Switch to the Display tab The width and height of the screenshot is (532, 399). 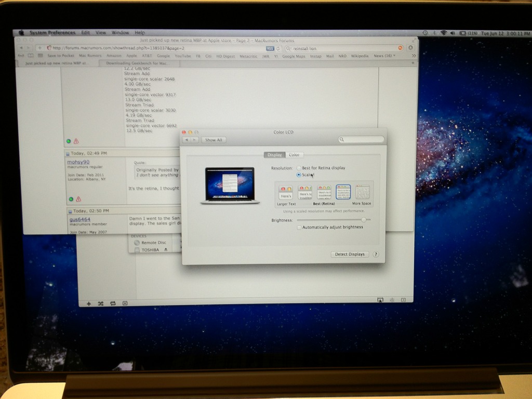[274, 155]
